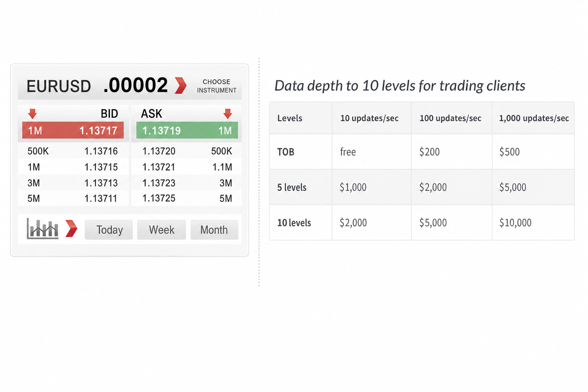The height and width of the screenshot is (392, 588).
Task: Select the Week chart range
Action: tap(162, 230)
